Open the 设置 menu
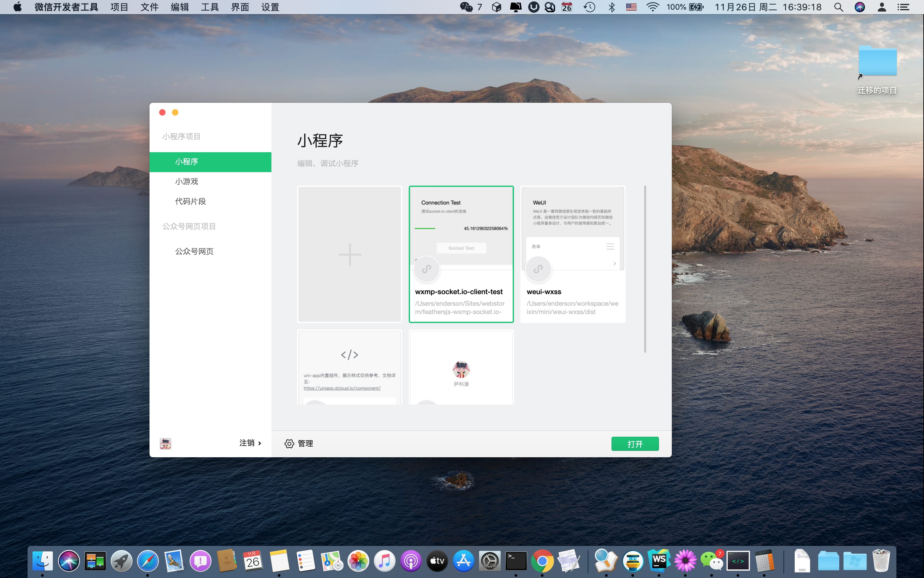 (270, 7)
